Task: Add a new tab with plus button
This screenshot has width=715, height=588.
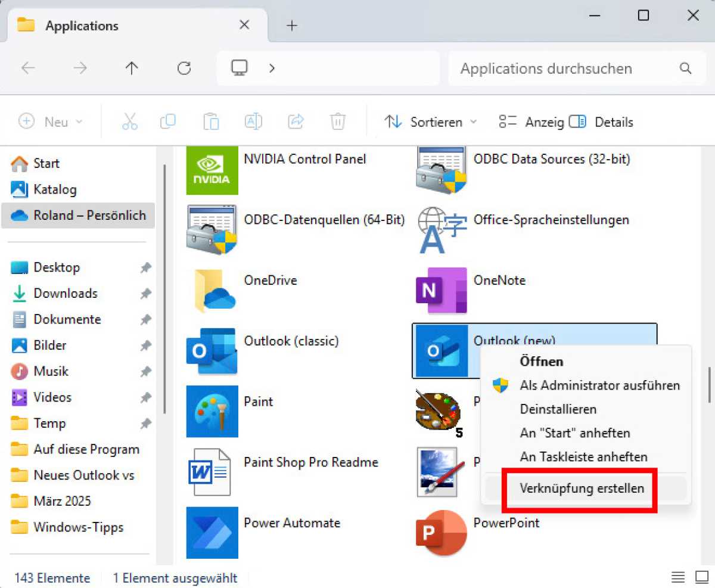Action: (291, 26)
